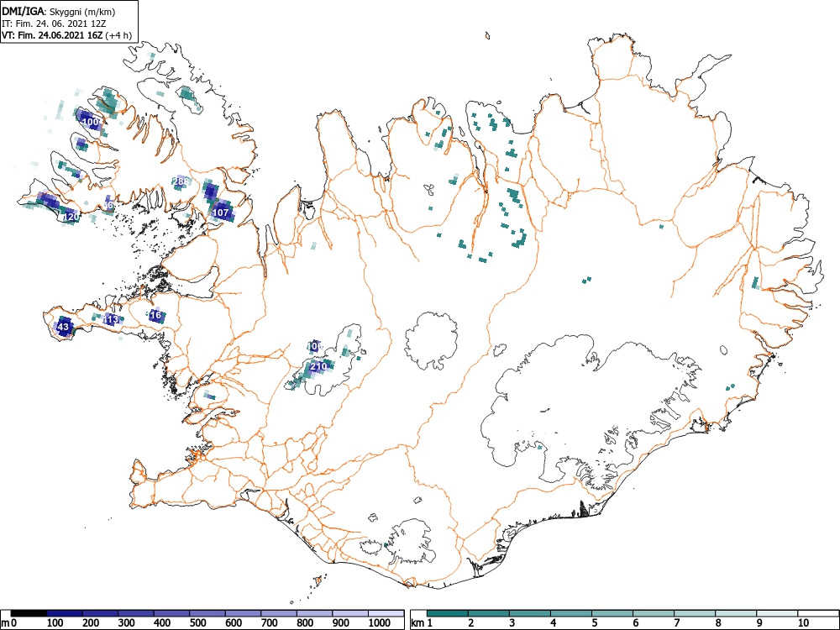Viewport: 840px width, 630px height.
Task: Click the 7–8 km pale teal legend swatch
Action: pos(695,613)
